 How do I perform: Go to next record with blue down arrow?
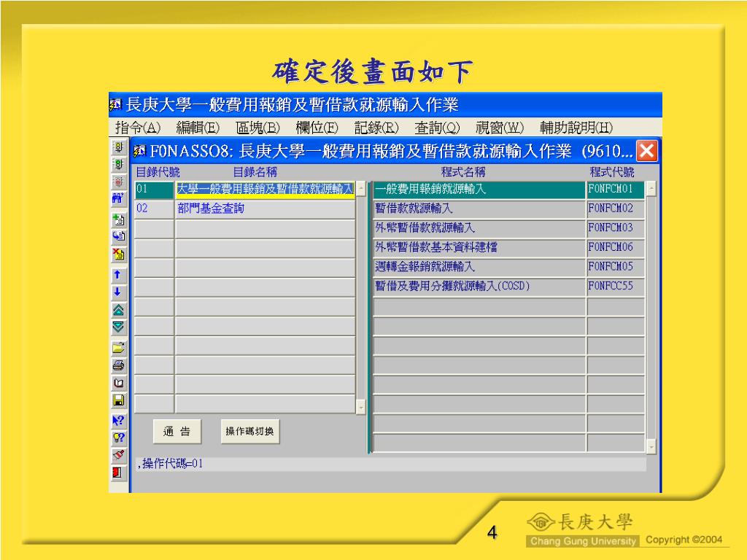point(118,292)
